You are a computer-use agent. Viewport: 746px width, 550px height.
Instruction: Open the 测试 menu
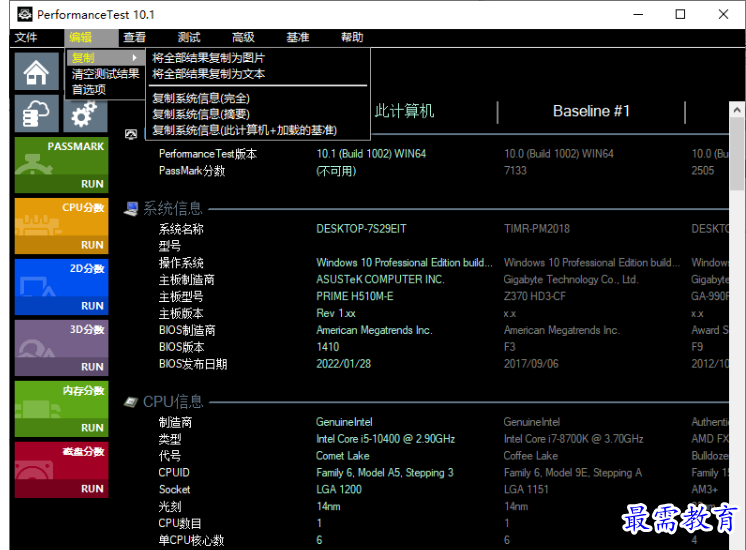coord(189,38)
